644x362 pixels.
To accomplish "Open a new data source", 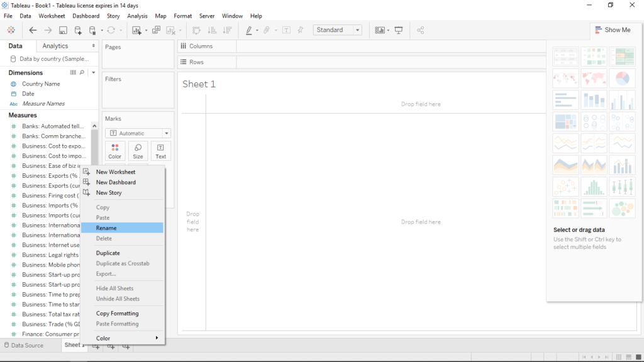I will click(x=77, y=30).
